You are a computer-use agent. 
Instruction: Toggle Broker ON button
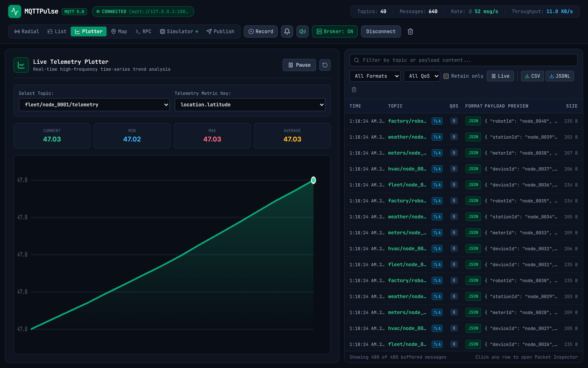(x=335, y=31)
